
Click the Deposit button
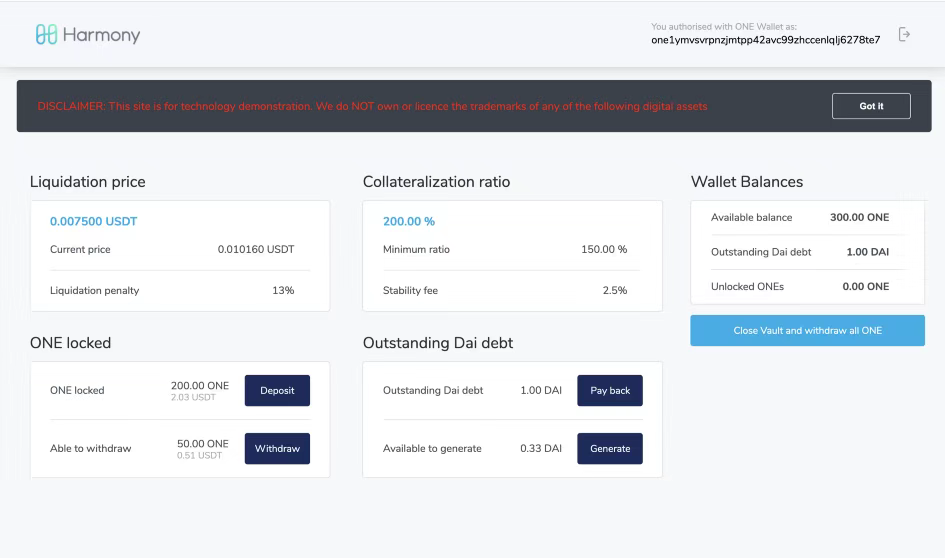click(277, 390)
